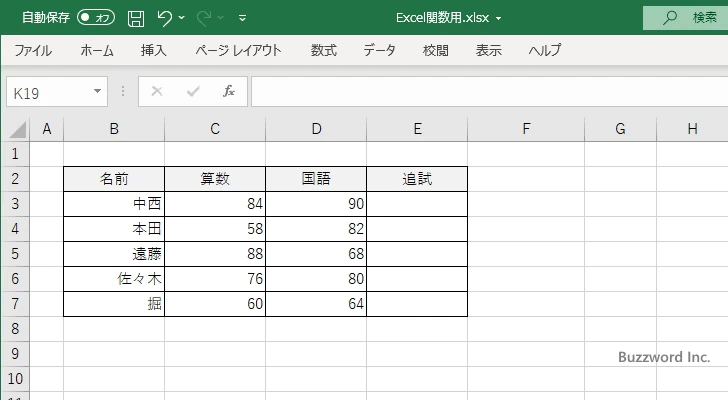Click the search magnifier icon

coord(670,17)
